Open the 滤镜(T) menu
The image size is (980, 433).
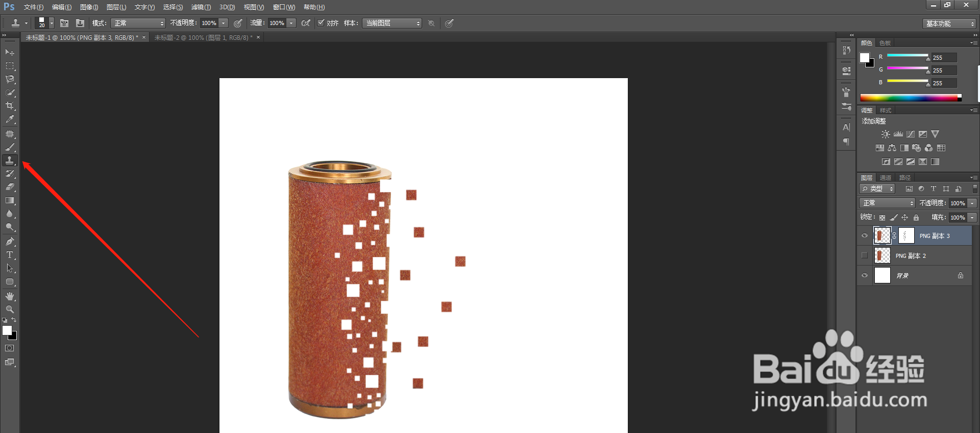tap(201, 7)
